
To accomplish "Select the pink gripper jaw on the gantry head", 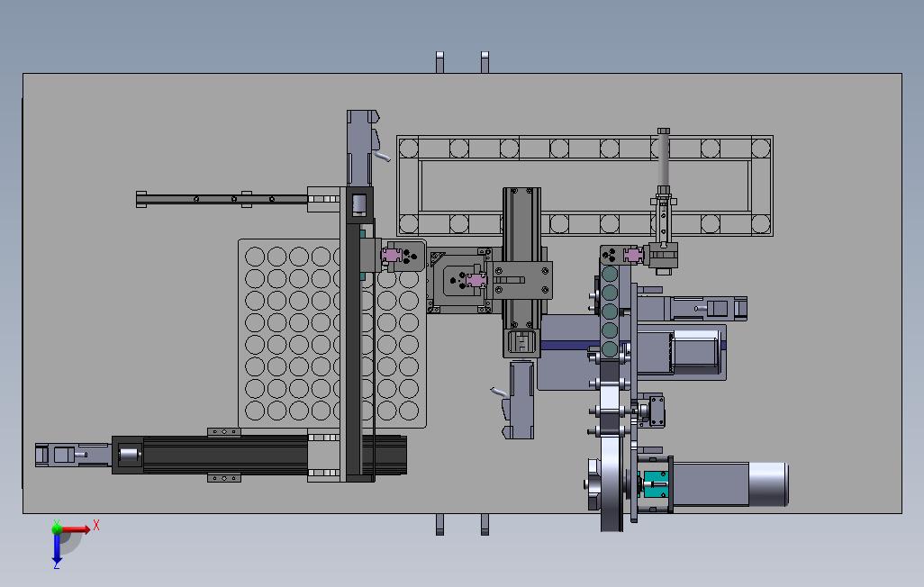I will point(392,255).
